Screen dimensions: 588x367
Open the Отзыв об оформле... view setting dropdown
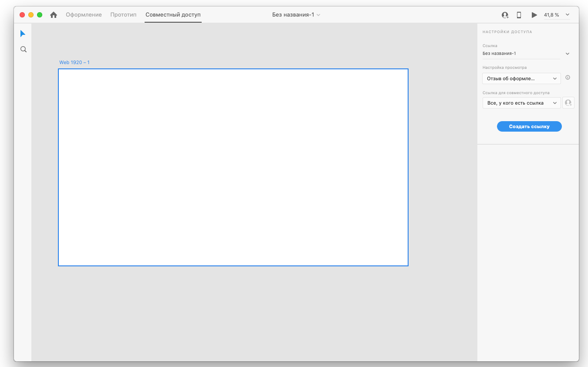(x=521, y=78)
